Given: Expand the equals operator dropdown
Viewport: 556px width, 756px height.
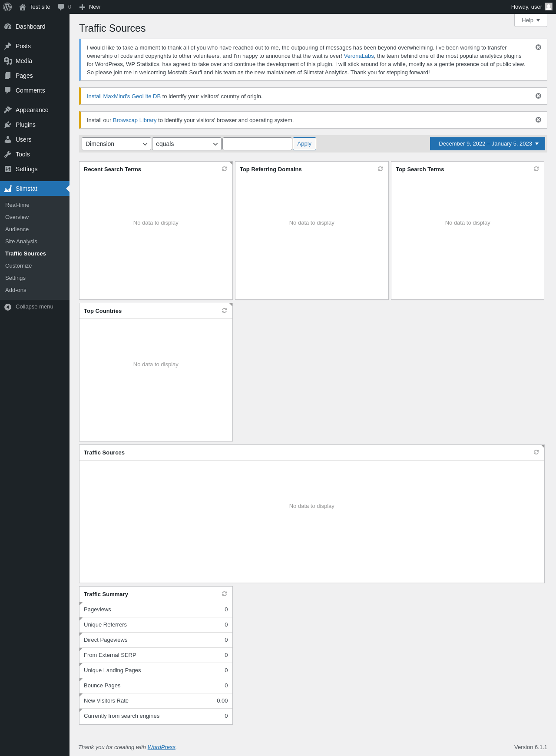Looking at the screenshot, I should (x=187, y=144).
